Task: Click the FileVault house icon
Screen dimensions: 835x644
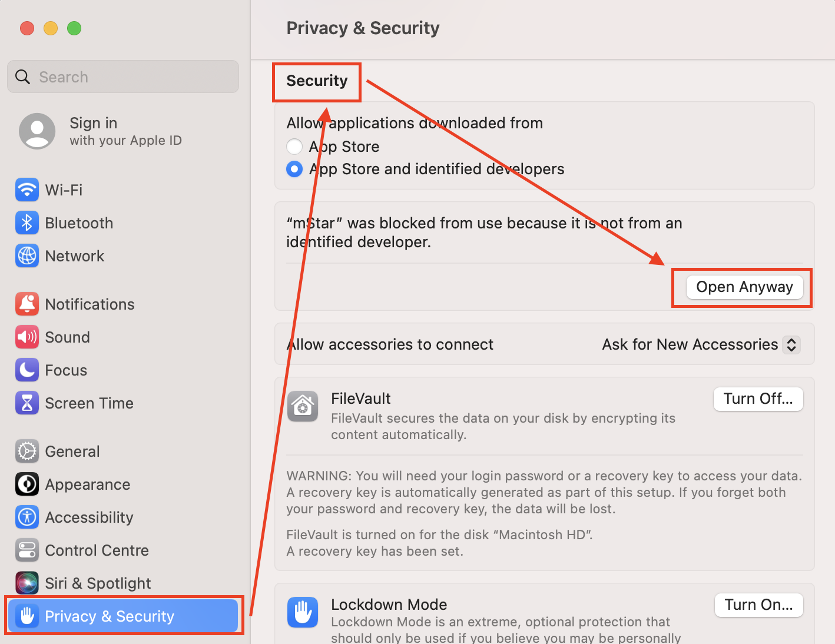Action: click(x=302, y=406)
